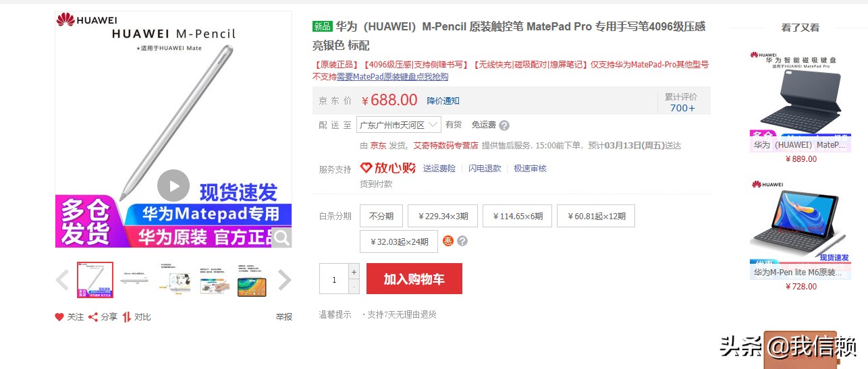Select the 不分期 installment option
This screenshot has height=369, width=868.
[x=381, y=217]
